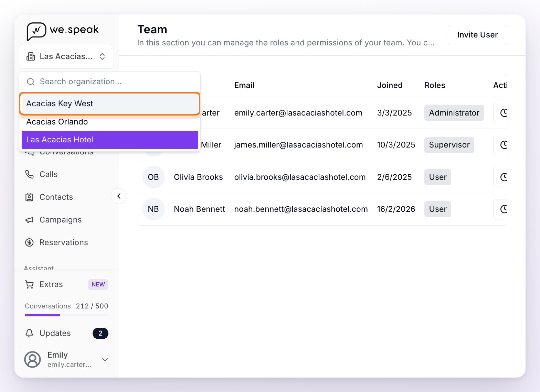Viewport: 540px width, 392px height.
Task: Collapse the sidebar with the chevron button
Action: point(119,196)
